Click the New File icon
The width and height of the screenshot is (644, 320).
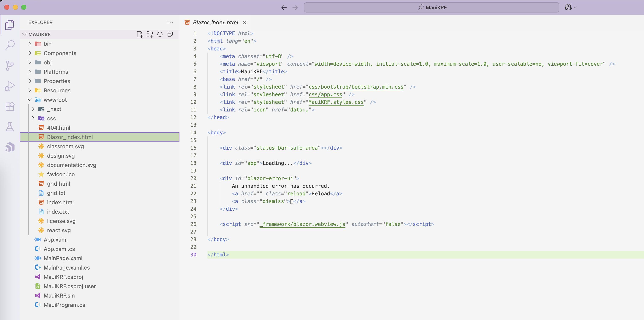tap(140, 34)
